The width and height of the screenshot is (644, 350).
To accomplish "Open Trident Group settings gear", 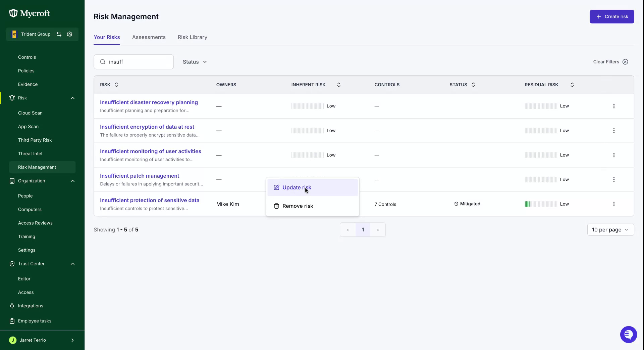I will pos(70,34).
